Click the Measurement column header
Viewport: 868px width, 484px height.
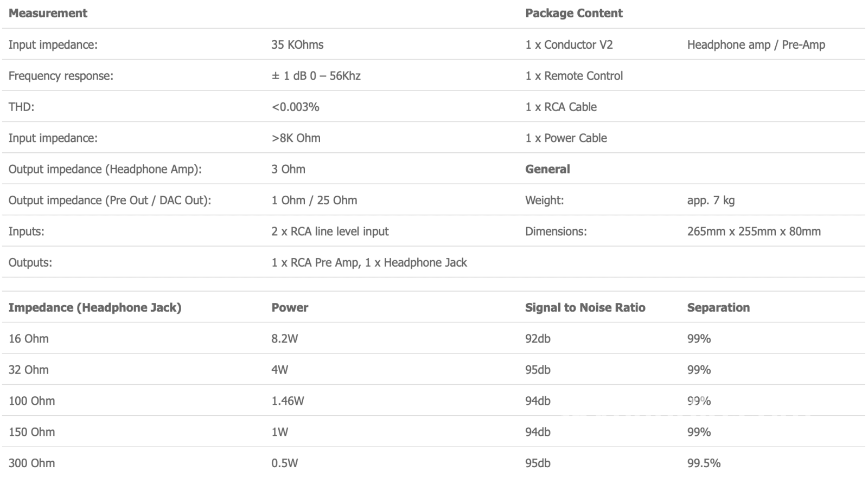48,13
